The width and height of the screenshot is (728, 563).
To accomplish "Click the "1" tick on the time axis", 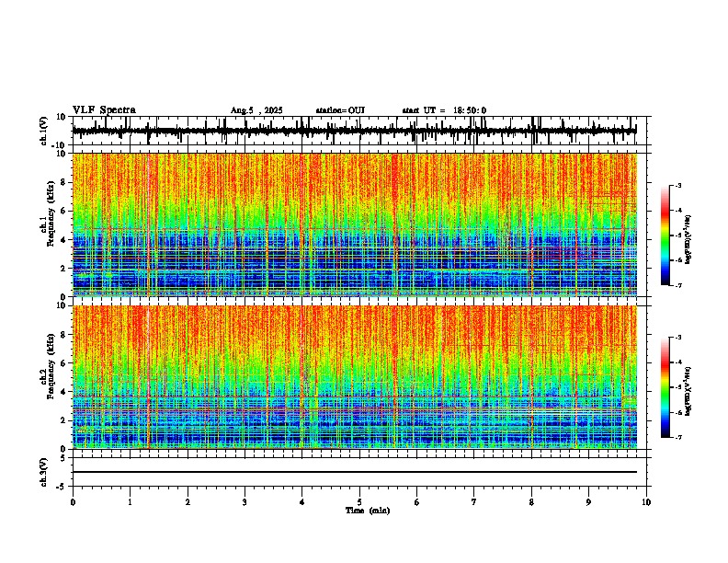I will click(x=130, y=502).
